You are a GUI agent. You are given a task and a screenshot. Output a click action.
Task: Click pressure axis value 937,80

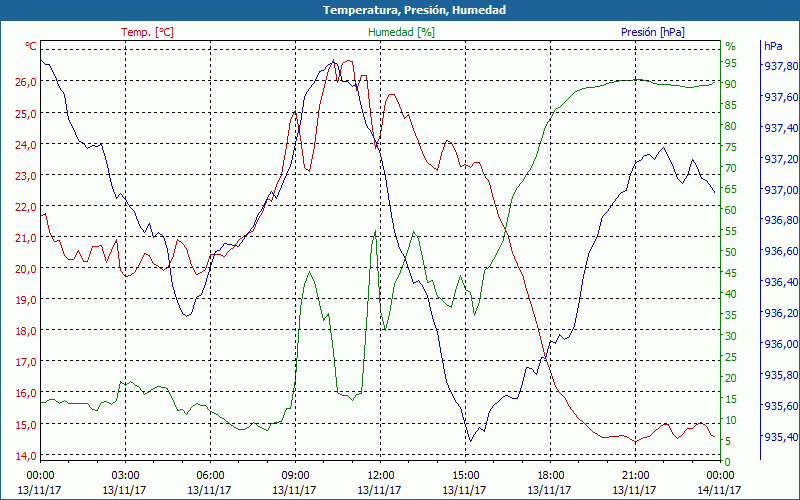point(780,66)
